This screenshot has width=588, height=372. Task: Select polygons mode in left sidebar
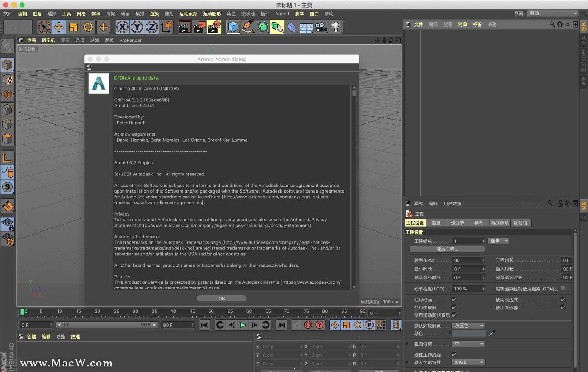[8, 139]
